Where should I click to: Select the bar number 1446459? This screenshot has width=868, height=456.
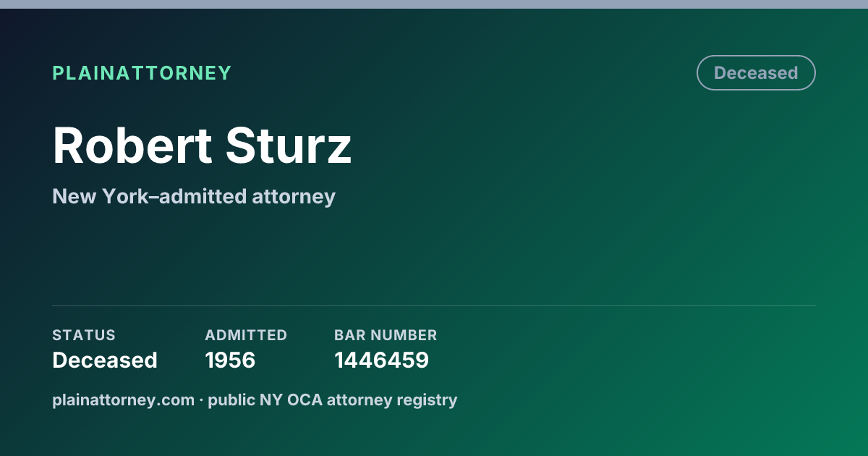(x=381, y=360)
